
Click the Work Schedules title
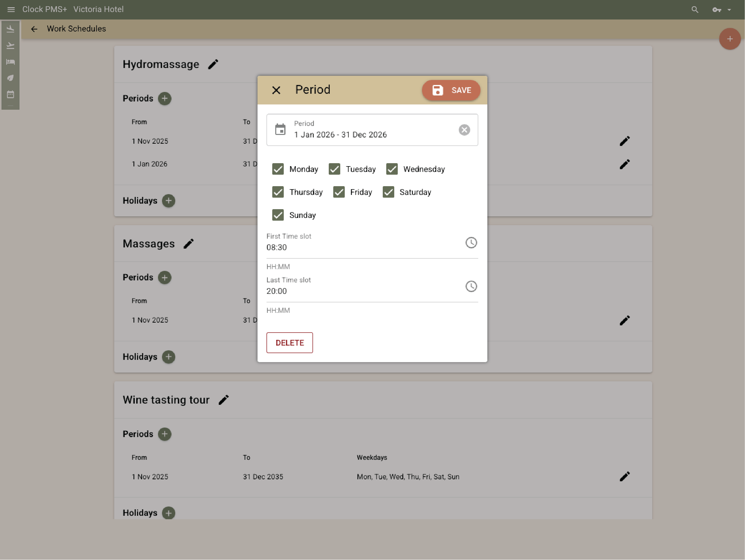pos(76,29)
